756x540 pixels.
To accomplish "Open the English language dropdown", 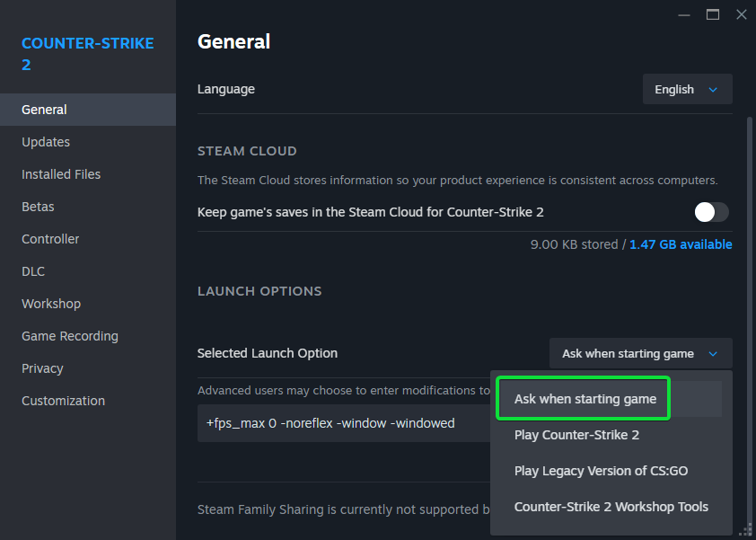I will [x=687, y=90].
